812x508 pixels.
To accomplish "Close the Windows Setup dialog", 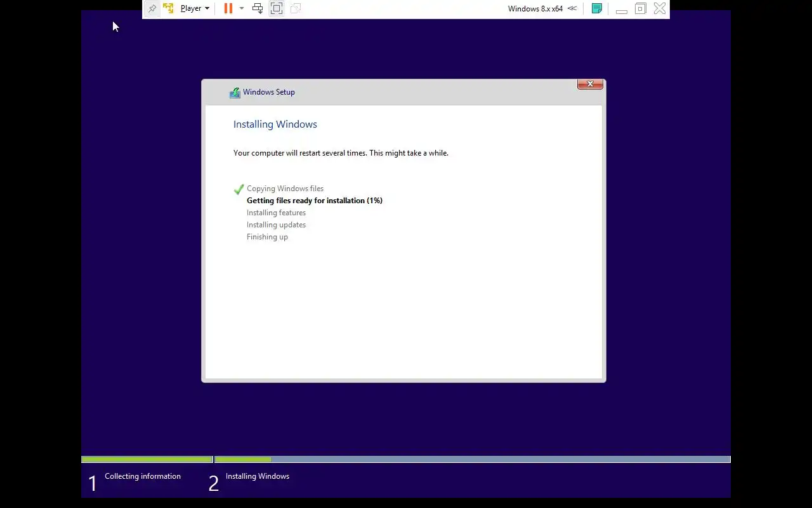I will 590,84.
